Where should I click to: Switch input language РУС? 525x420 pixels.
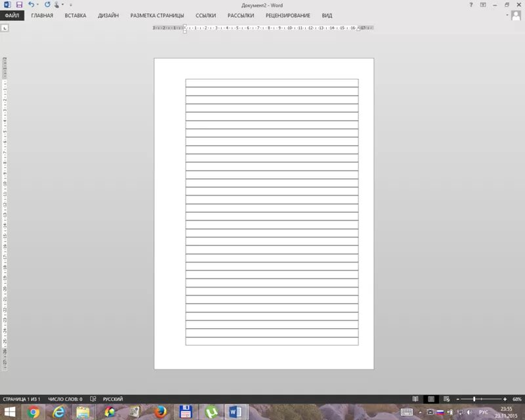pyautogui.click(x=483, y=412)
